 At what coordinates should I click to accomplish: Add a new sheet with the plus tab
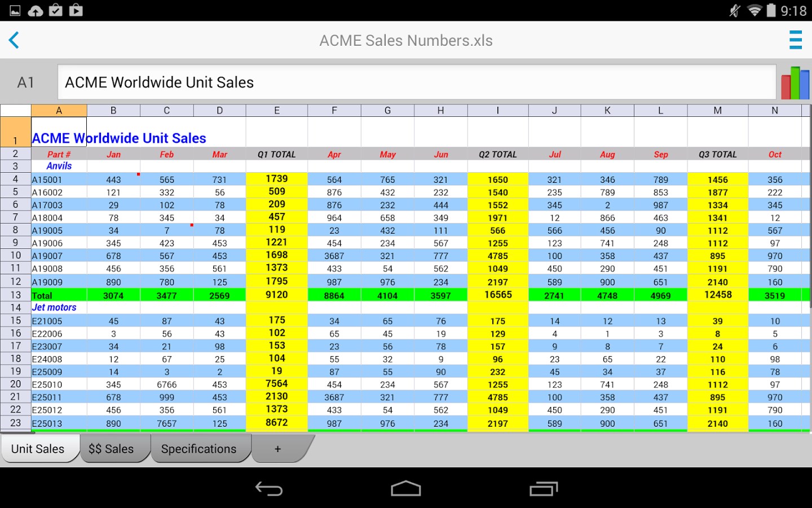[277, 448]
